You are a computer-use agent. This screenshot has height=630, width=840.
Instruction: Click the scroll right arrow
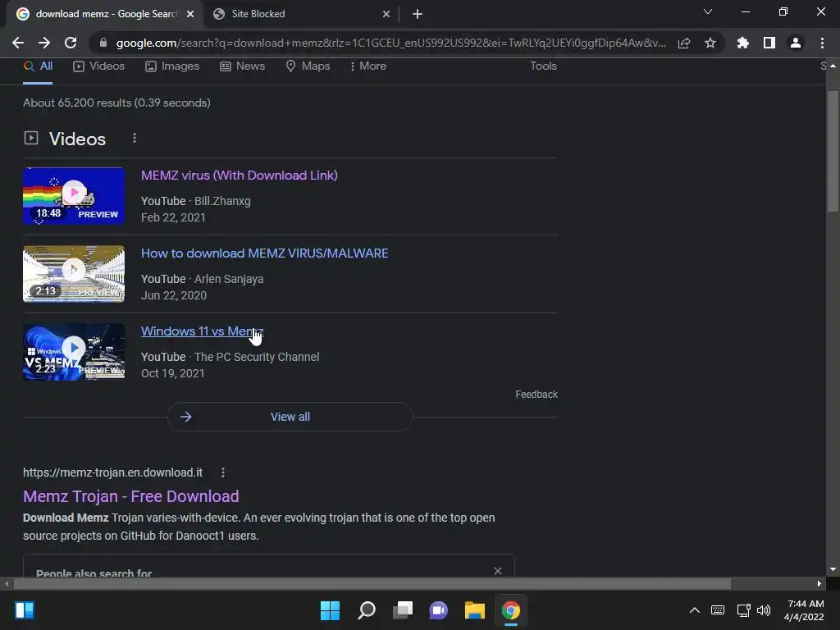(x=819, y=583)
